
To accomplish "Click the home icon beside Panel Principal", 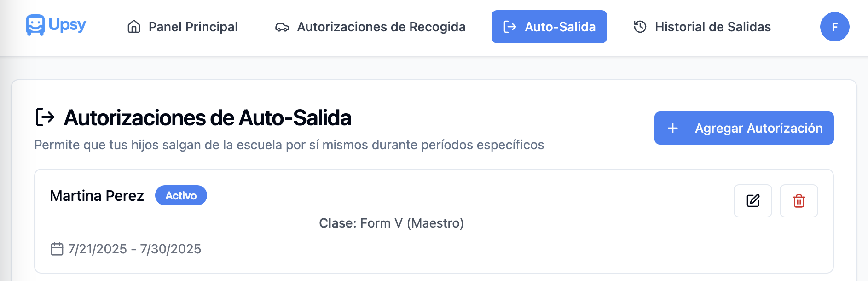I will (134, 27).
